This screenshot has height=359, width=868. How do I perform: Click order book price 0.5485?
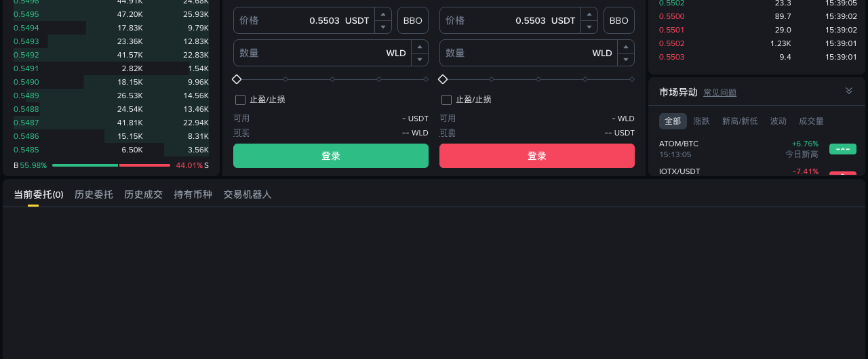point(26,150)
